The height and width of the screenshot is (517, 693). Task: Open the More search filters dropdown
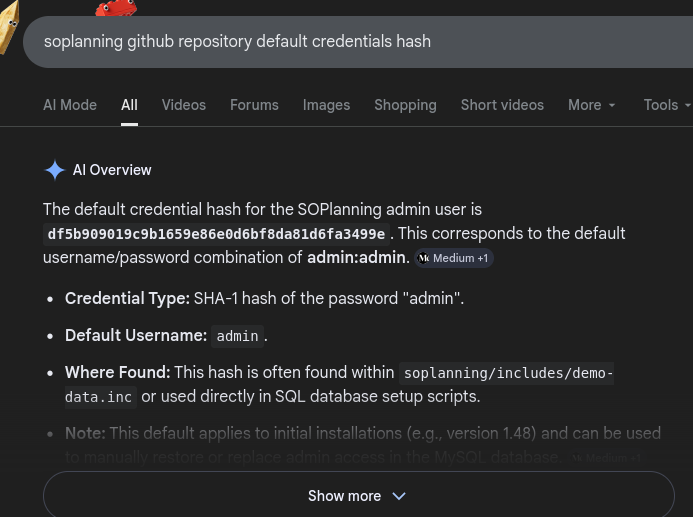pyautogui.click(x=591, y=105)
